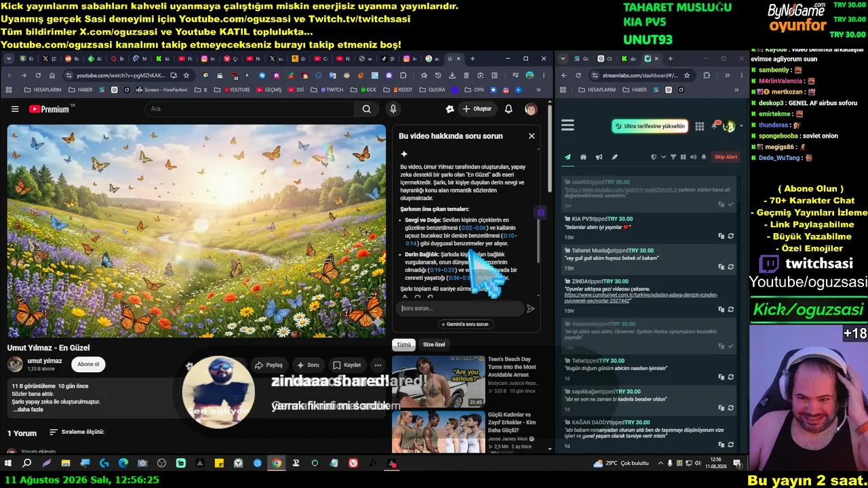Open YouTube notifications bell

tap(509, 109)
